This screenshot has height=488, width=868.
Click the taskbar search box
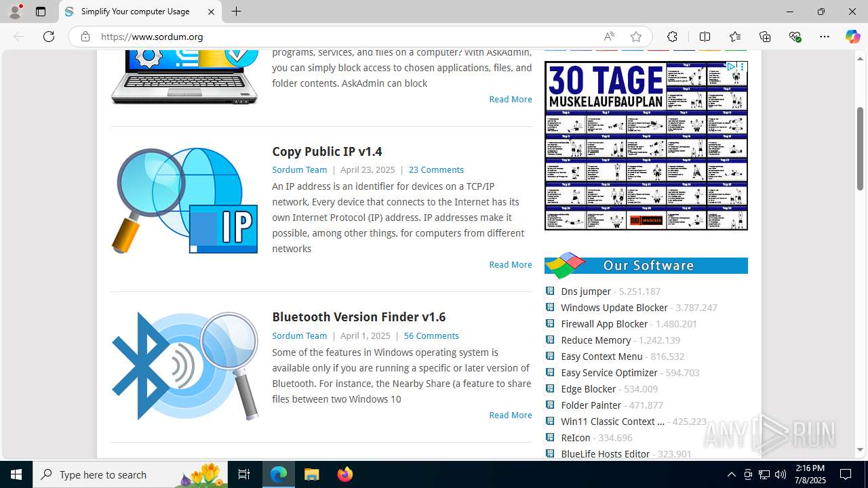pos(130,474)
